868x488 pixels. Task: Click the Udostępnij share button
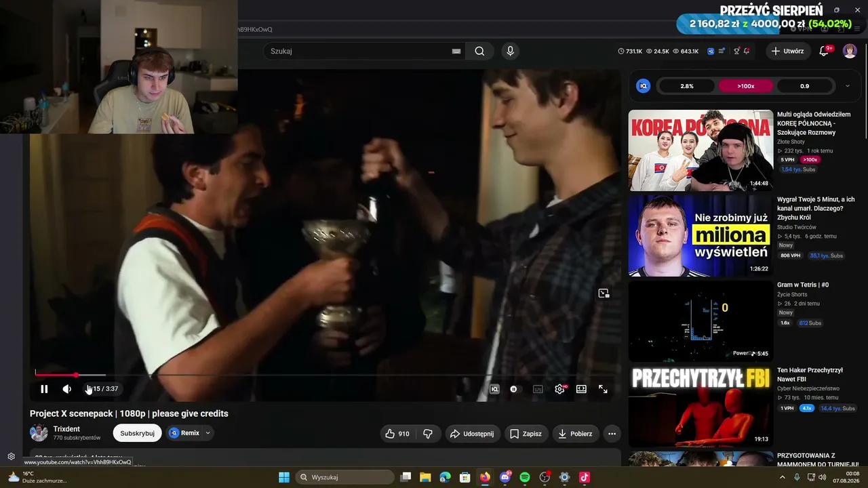click(x=473, y=434)
